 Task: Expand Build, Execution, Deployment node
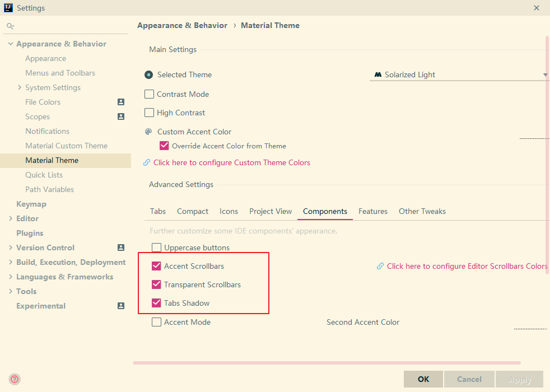[11, 262]
